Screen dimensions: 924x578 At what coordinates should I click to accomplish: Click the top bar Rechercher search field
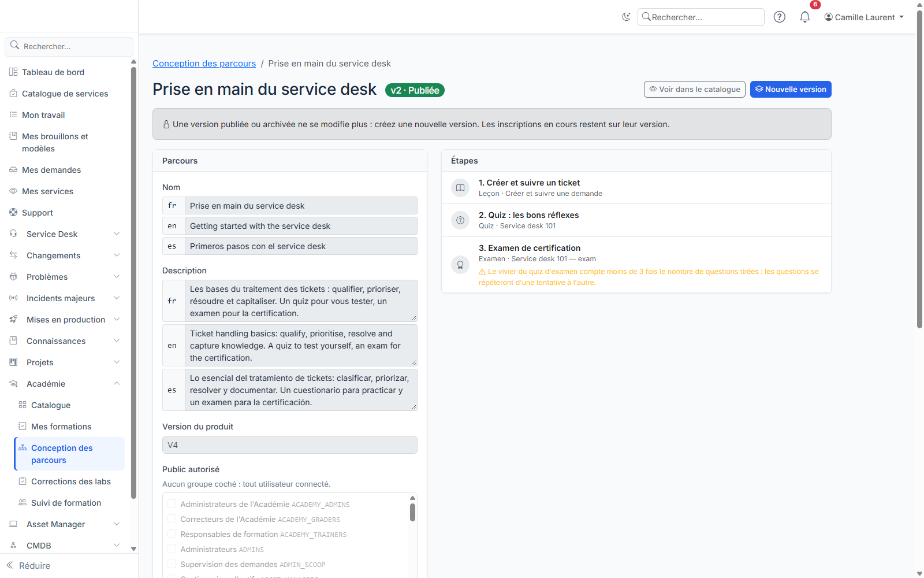(701, 17)
